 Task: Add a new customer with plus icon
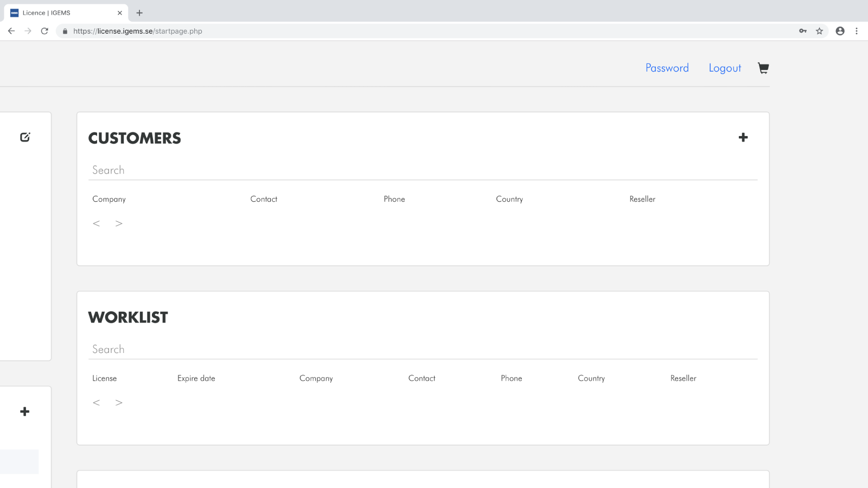tap(743, 137)
